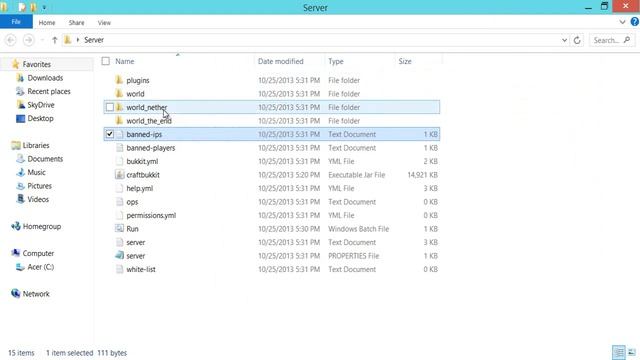This screenshot has height=360, width=640.
Task: Click the Favorites star icon
Action: click(x=16, y=64)
